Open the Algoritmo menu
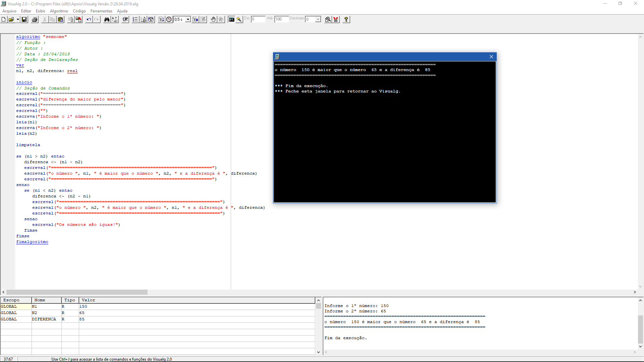 tap(59, 11)
